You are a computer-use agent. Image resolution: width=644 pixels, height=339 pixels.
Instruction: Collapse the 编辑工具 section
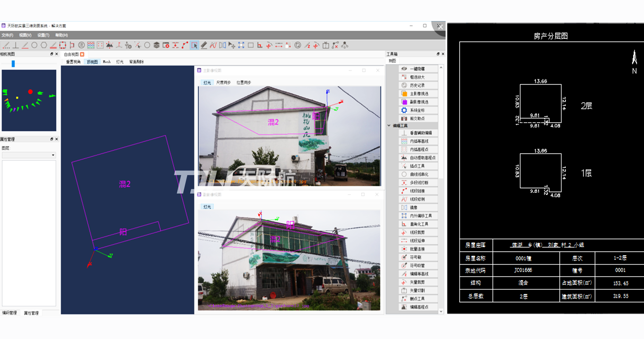tap(389, 126)
